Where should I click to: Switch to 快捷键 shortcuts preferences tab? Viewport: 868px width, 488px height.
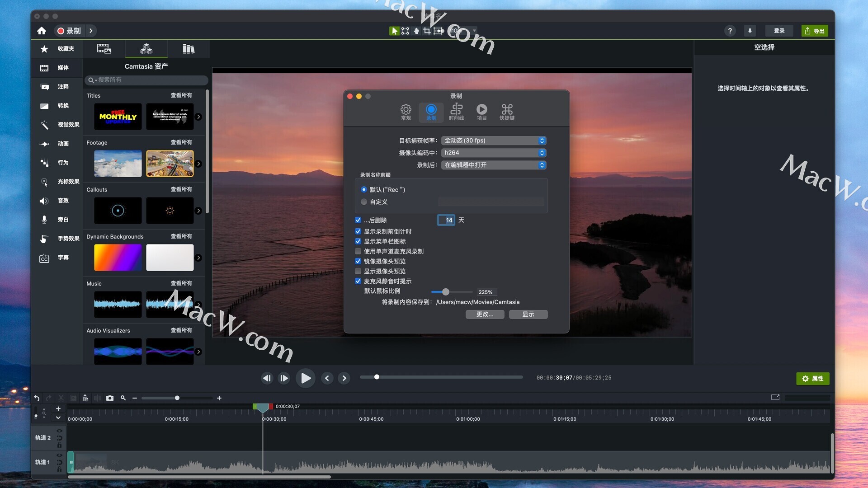coord(507,112)
